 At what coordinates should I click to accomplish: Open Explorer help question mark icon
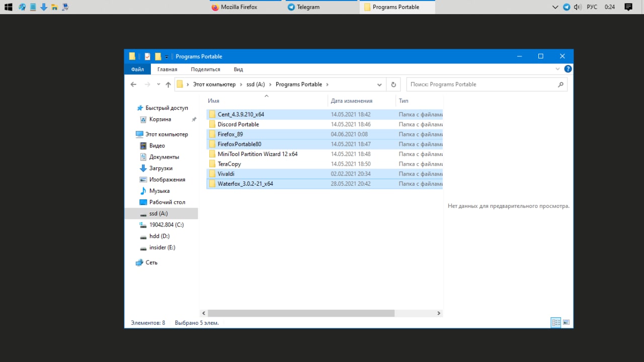point(568,69)
